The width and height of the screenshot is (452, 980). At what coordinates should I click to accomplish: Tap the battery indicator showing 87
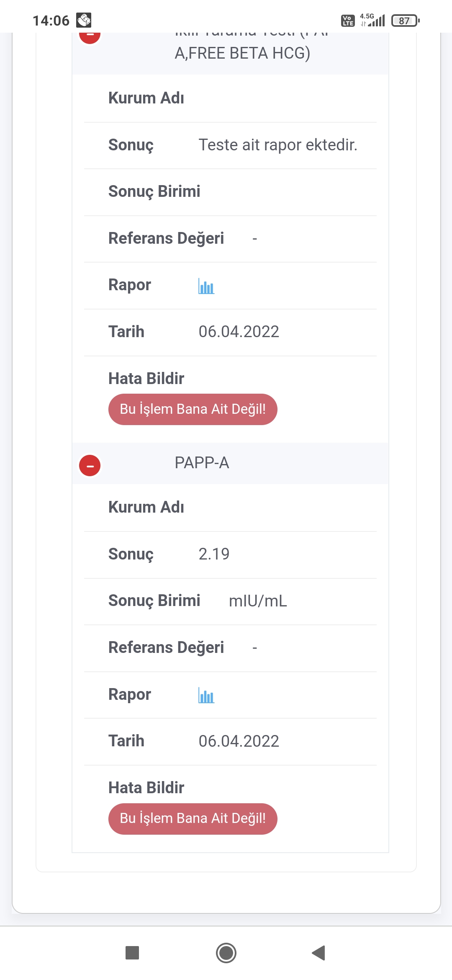pos(405,21)
